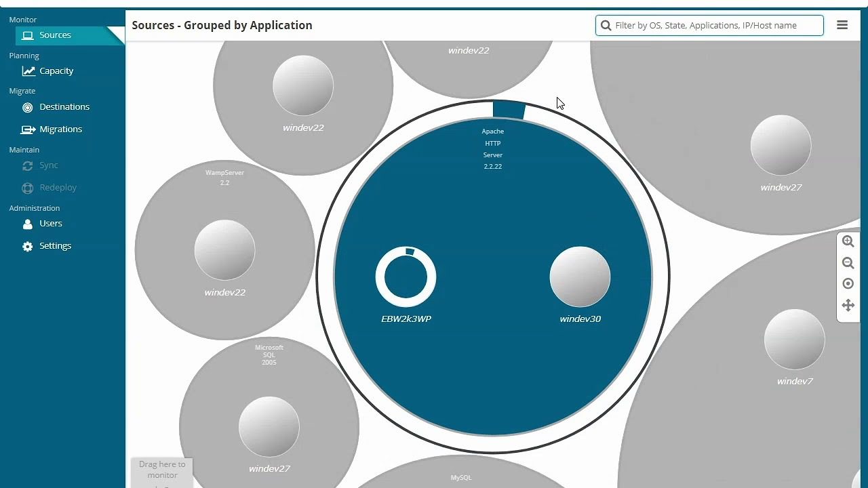Click the blue segment on outer ring

pyautogui.click(x=509, y=110)
